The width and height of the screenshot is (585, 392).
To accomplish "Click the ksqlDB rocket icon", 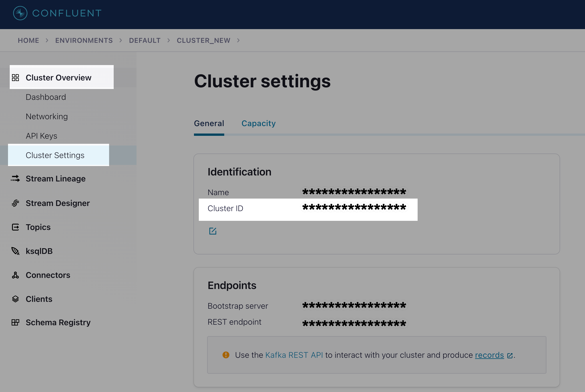I will coord(15,251).
